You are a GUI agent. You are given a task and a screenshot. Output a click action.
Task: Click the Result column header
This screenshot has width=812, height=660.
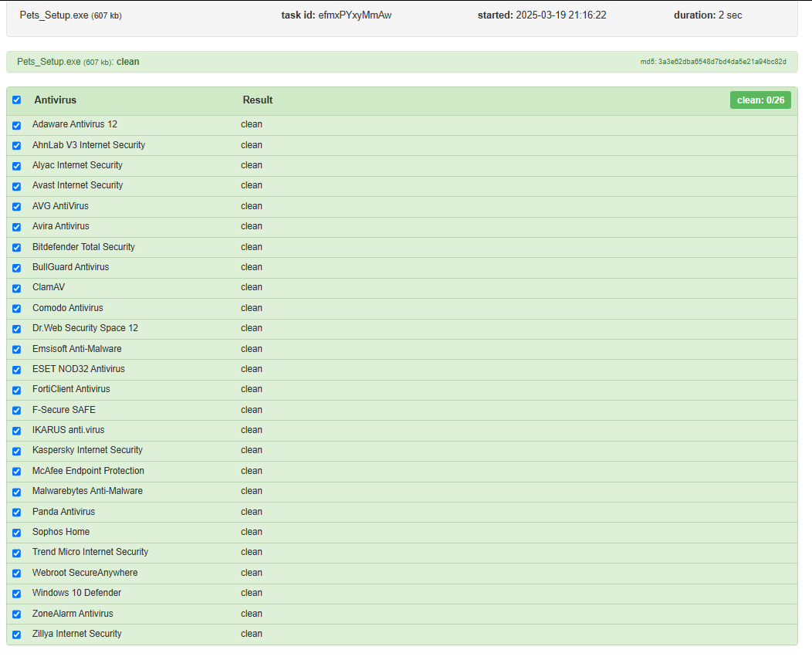coord(258,100)
